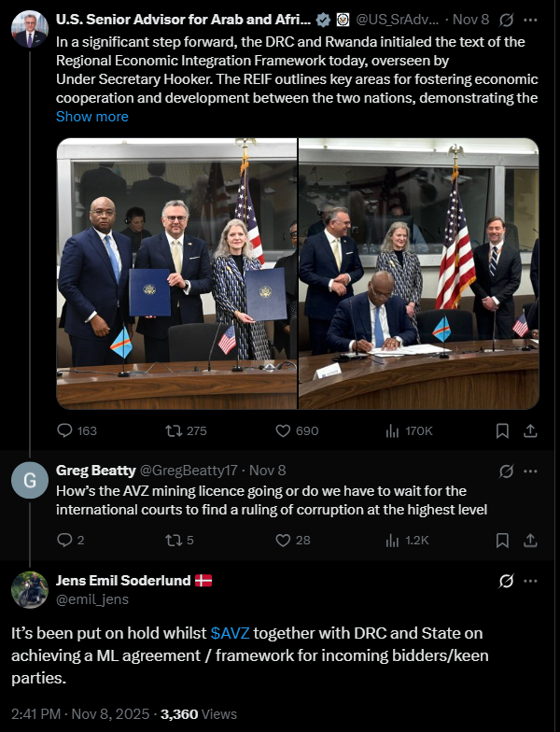
Task: Click the $AVZ cashtag link
Action: pyautogui.click(x=230, y=633)
